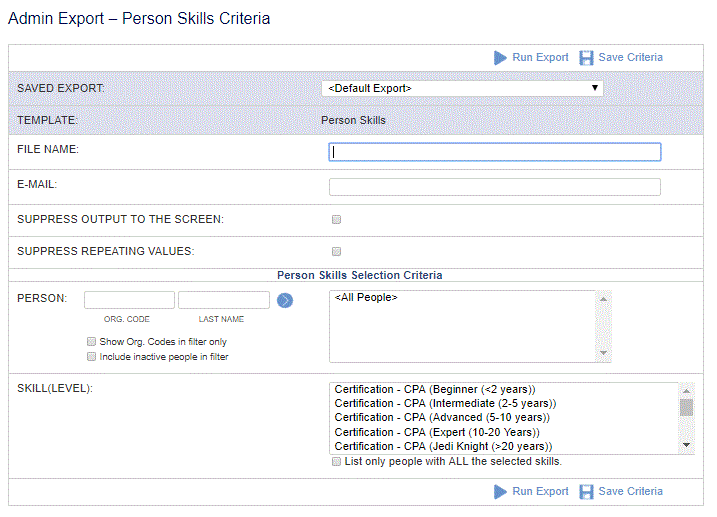Click the people list scroll down arrow

(603, 353)
